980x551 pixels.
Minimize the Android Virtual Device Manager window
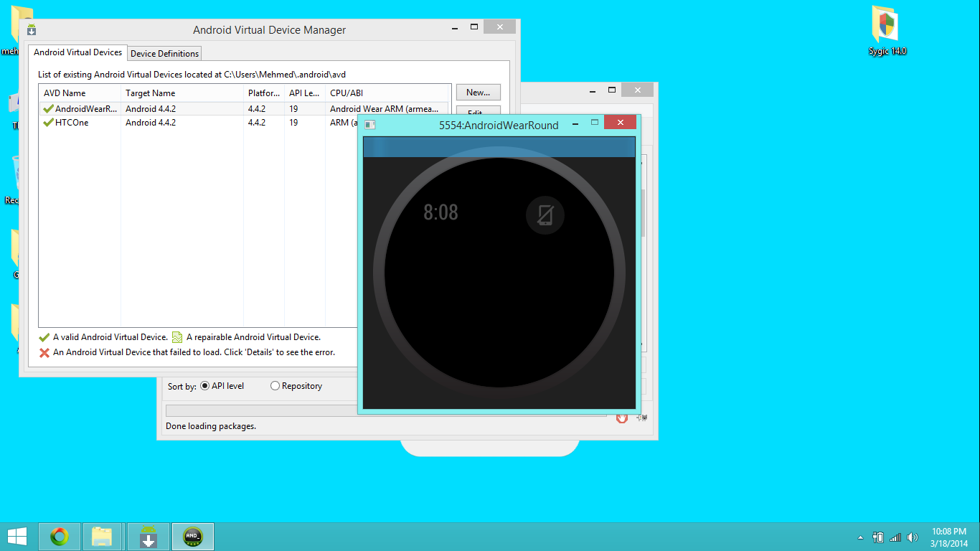click(x=455, y=27)
